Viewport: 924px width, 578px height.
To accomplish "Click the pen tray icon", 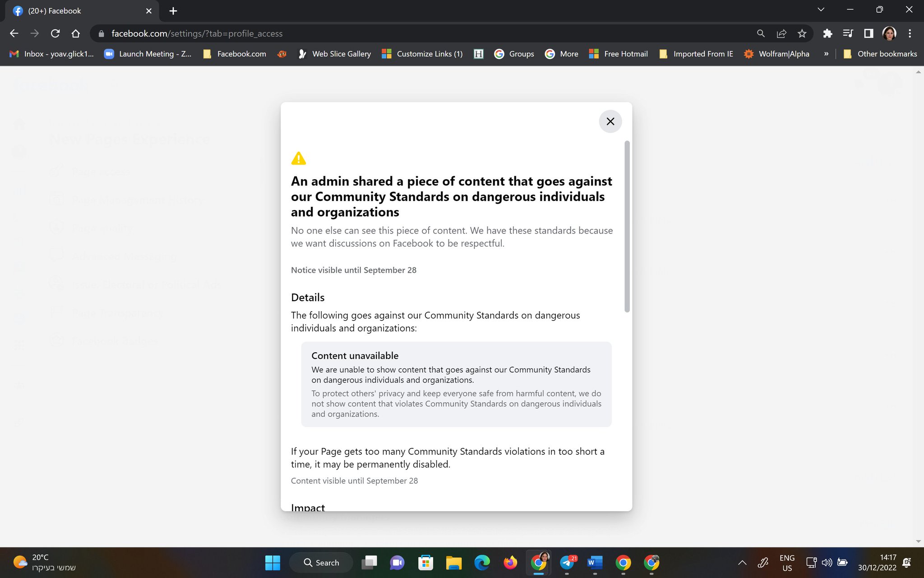I will pyautogui.click(x=763, y=563).
